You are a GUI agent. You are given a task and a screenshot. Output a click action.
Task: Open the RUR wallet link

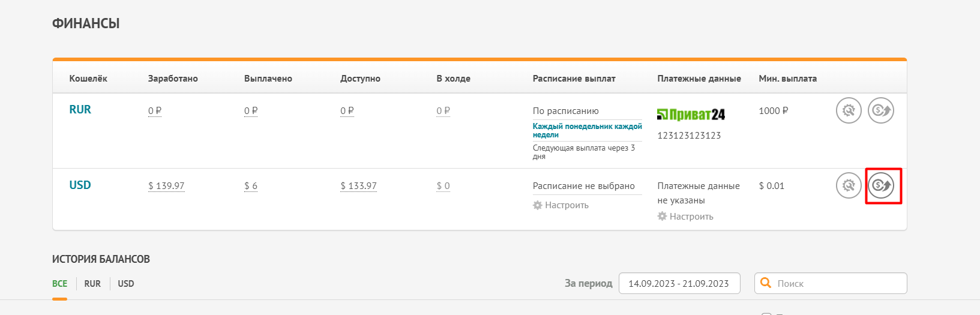[x=80, y=110]
